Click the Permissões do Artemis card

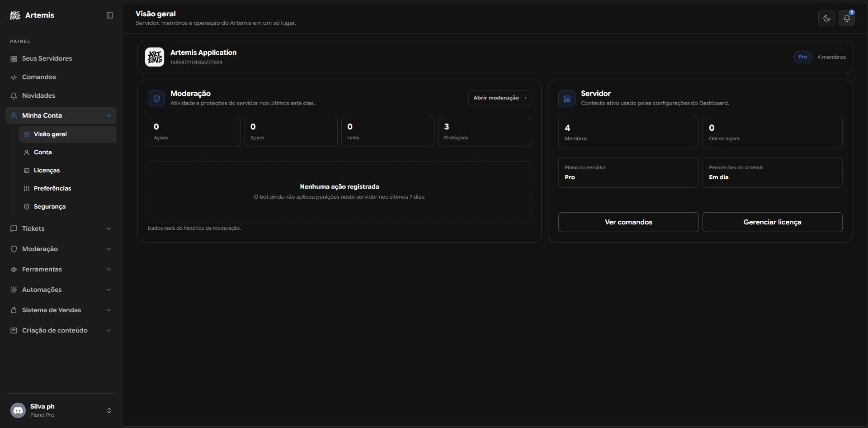coord(773,172)
